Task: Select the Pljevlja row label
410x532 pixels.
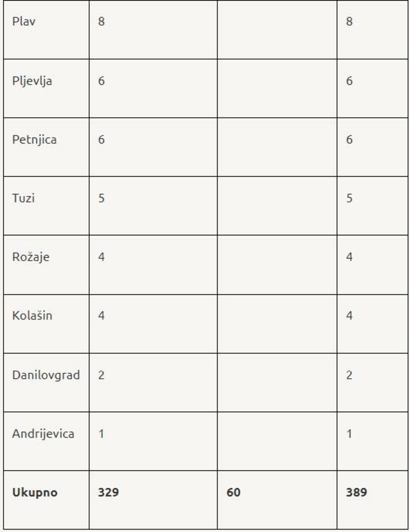Action: (x=32, y=81)
